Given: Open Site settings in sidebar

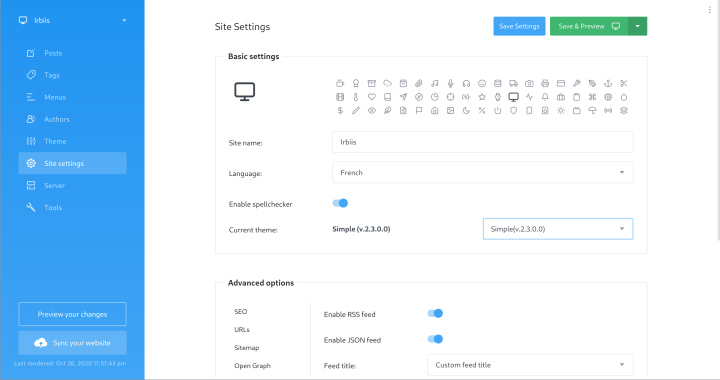Looking at the screenshot, I should (73, 163).
